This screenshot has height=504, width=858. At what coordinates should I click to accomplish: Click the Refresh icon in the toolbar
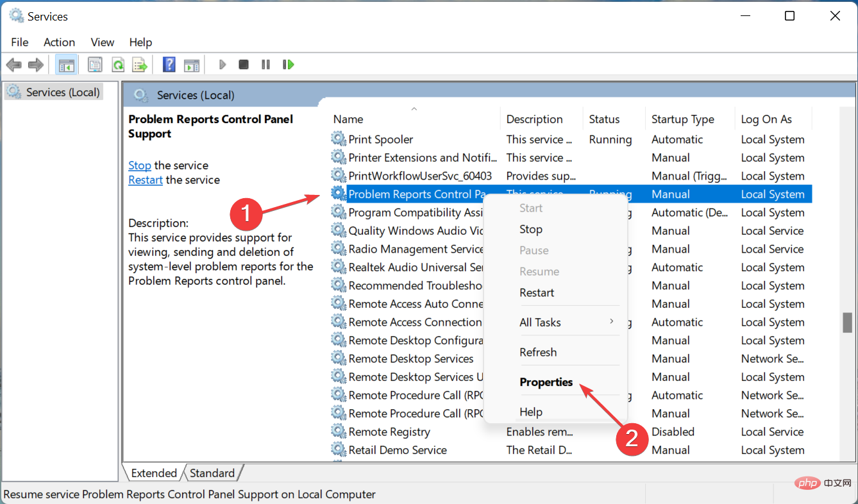[x=118, y=64]
